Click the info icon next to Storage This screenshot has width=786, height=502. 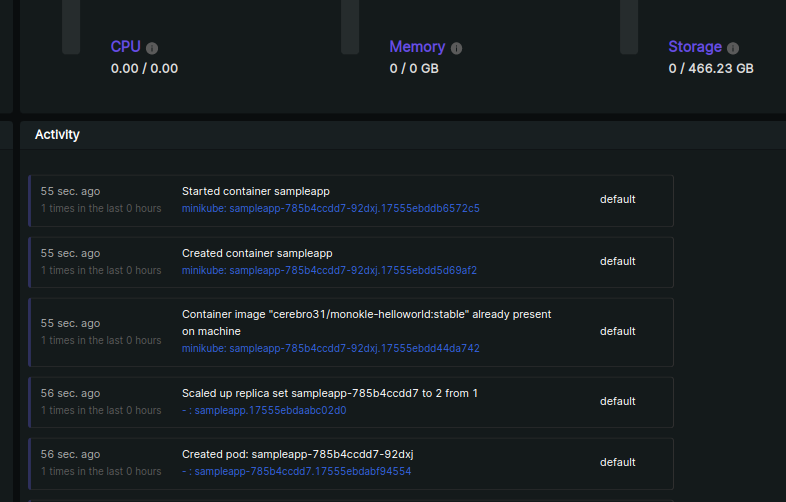[733, 48]
